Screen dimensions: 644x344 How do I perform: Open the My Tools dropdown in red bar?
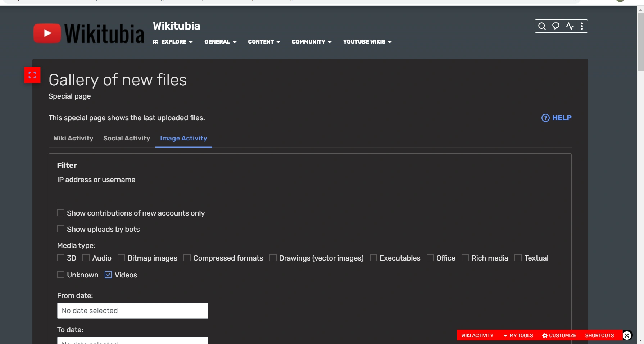521,335
